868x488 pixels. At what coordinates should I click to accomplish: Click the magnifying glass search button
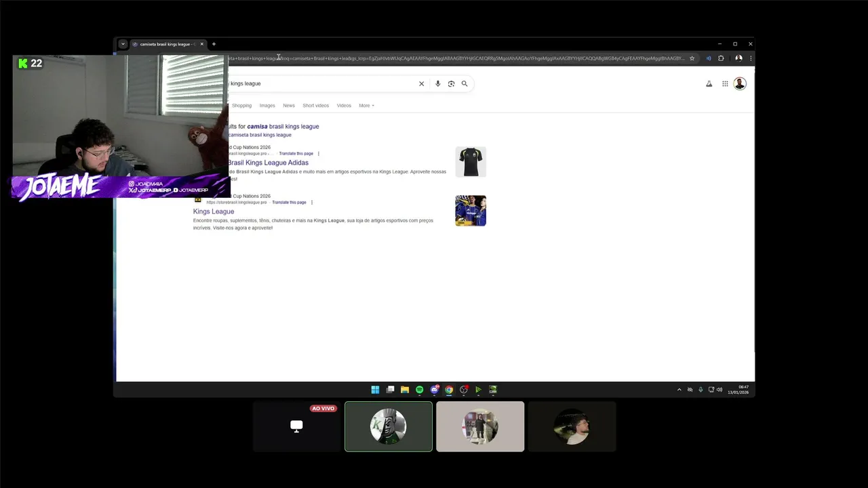click(465, 83)
